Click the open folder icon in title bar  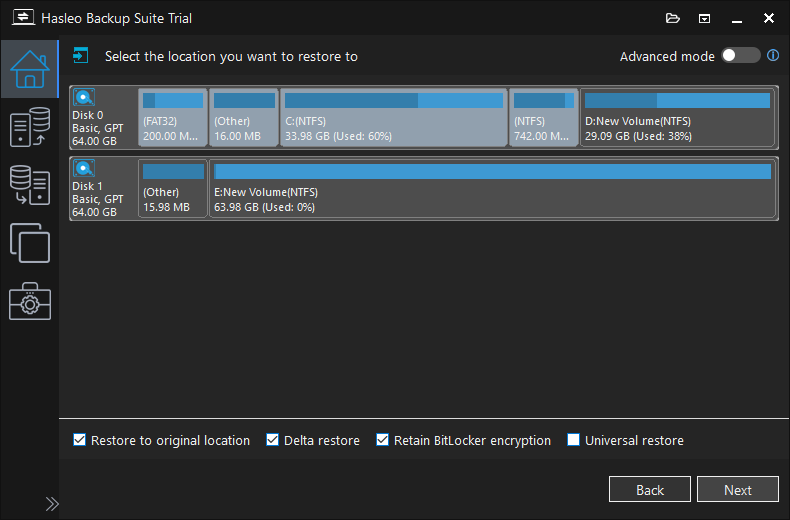click(673, 19)
